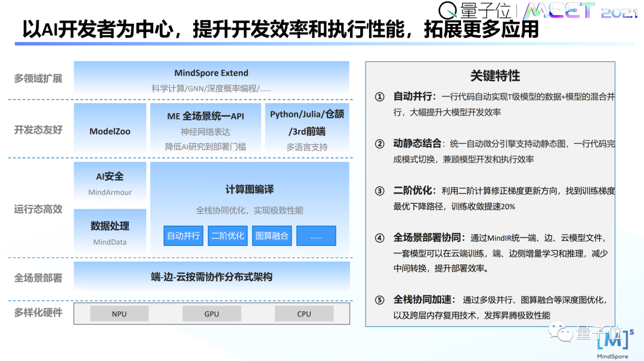
Task: Click the 全场景部署 row label
Action: coord(38,278)
